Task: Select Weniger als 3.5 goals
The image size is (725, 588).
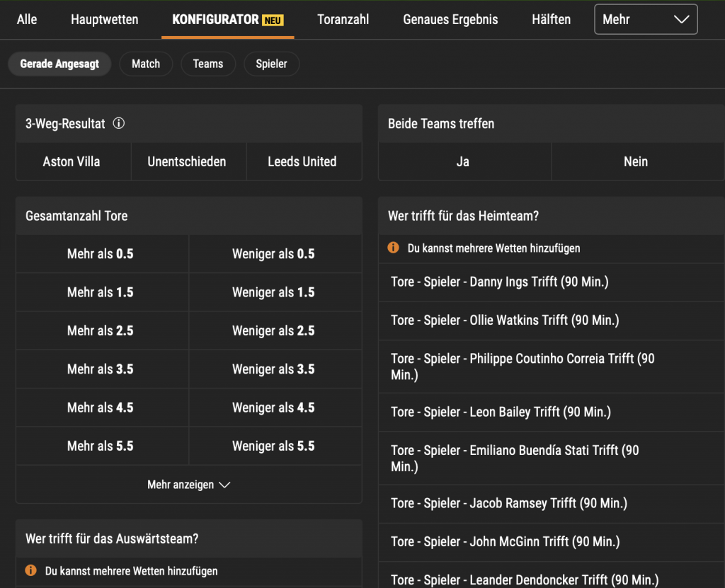Action: (273, 369)
